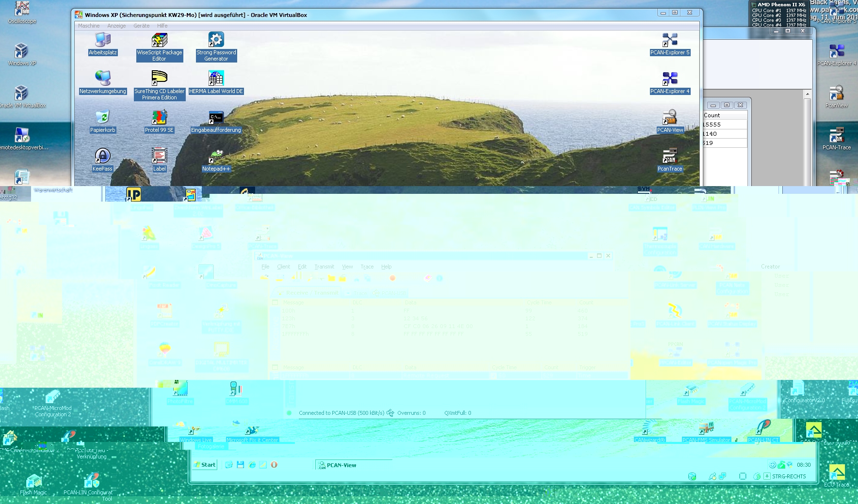Open PcanView on the host desktop
Viewport: 858px width, 504px height.
[837, 96]
